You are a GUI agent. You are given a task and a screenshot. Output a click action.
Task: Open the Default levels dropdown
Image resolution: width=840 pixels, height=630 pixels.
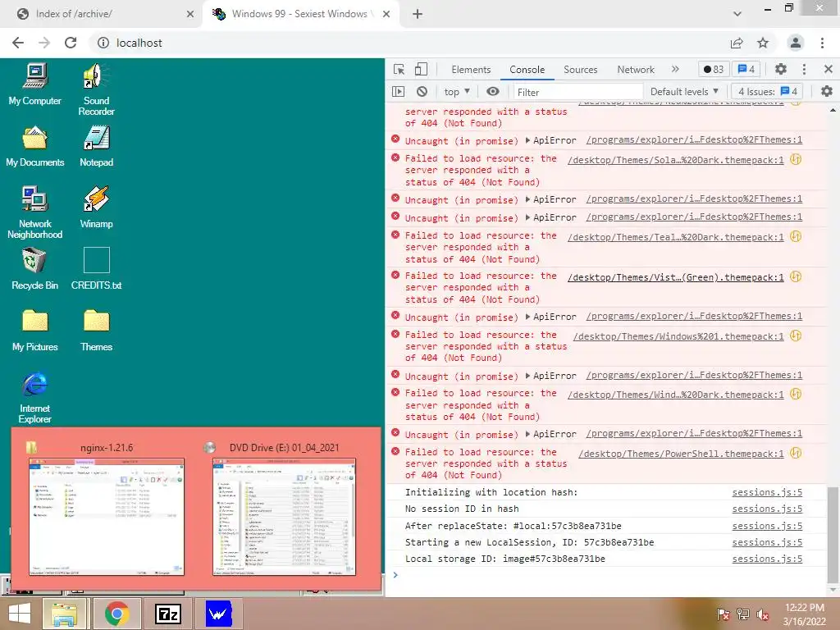(x=684, y=92)
